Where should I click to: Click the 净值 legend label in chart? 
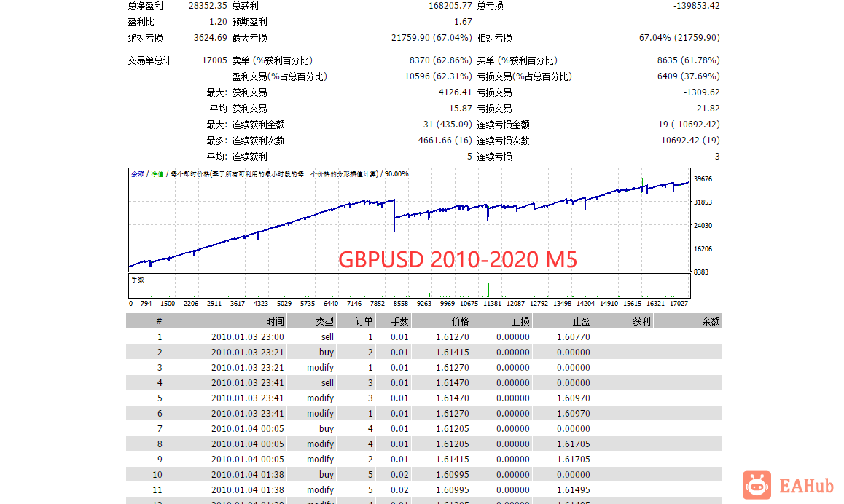157,174
